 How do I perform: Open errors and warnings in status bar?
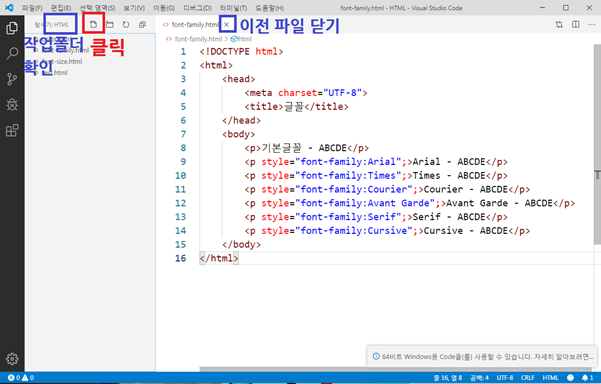(21, 377)
